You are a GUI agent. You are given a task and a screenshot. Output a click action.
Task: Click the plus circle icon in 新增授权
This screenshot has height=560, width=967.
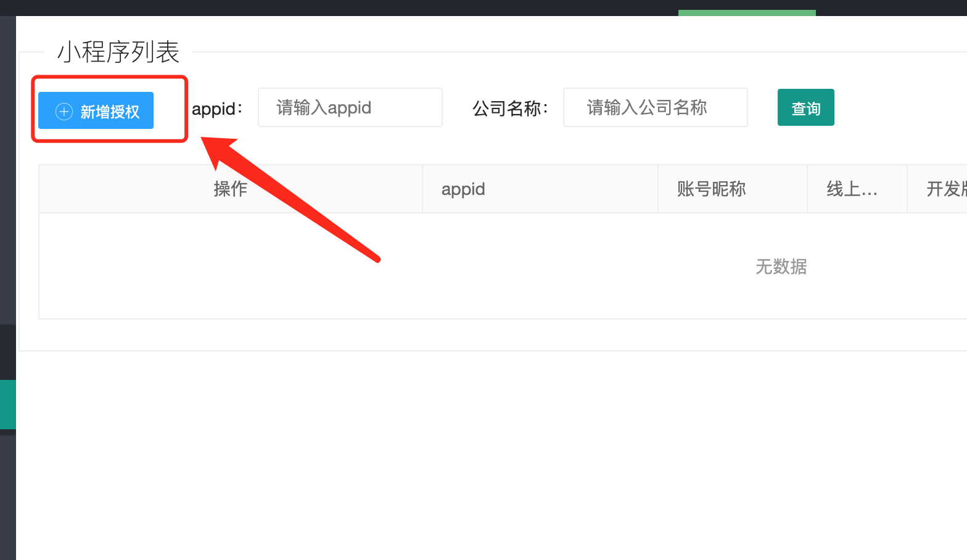tap(64, 112)
